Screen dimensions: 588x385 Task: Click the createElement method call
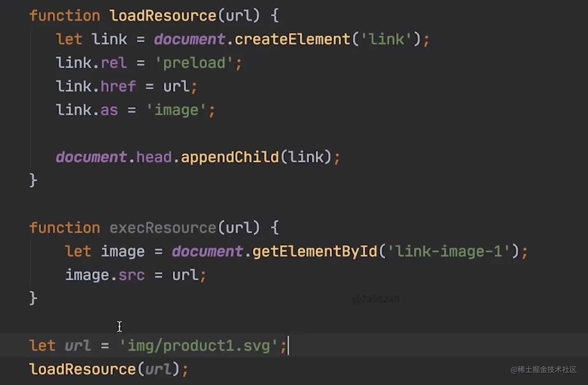pos(292,39)
